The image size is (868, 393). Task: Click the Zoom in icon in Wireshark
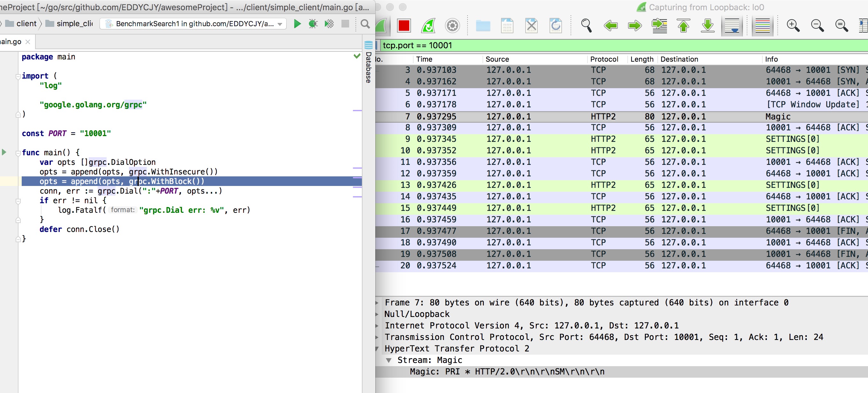tap(792, 25)
